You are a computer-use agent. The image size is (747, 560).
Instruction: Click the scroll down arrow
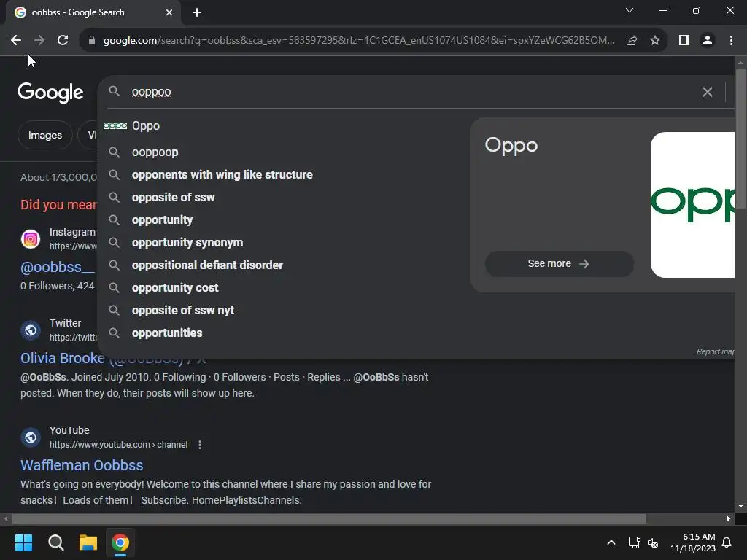[740, 506]
